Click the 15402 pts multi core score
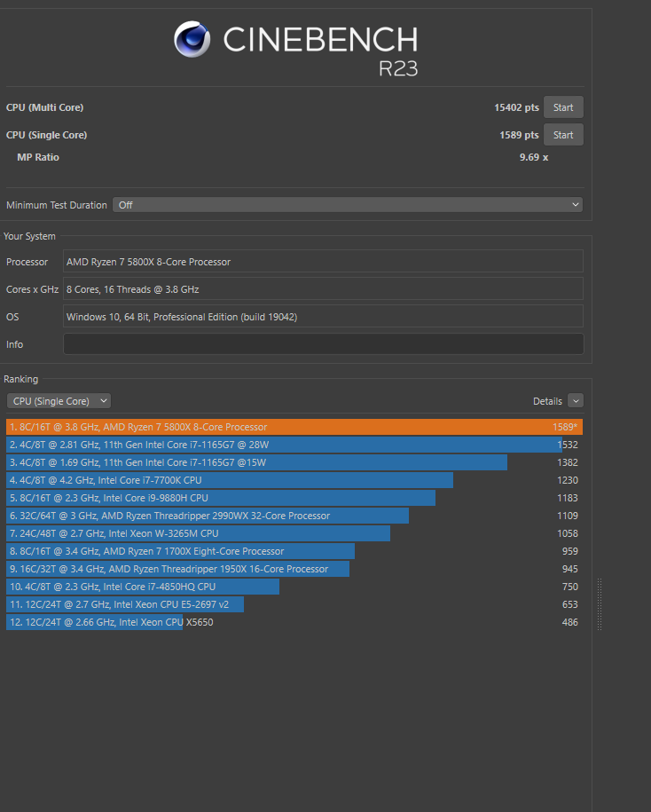The image size is (651, 812). tap(516, 107)
